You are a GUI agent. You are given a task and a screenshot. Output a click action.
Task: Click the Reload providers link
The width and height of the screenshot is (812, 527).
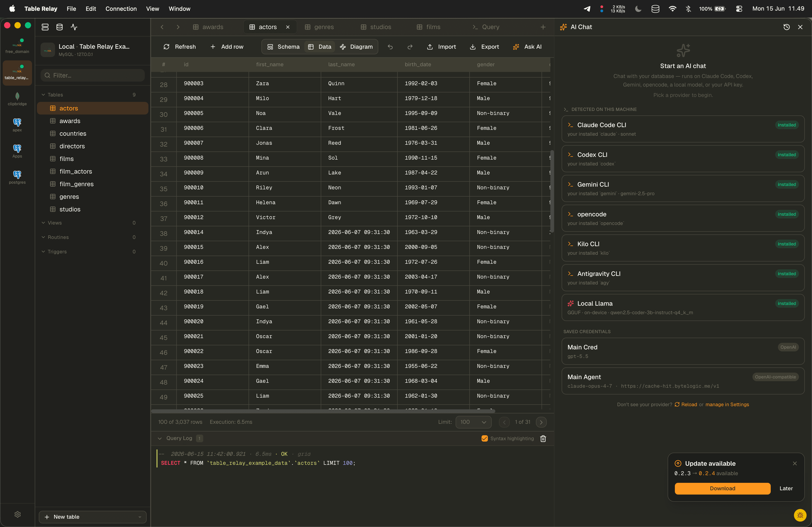pyautogui.click(x=686, y=404)
